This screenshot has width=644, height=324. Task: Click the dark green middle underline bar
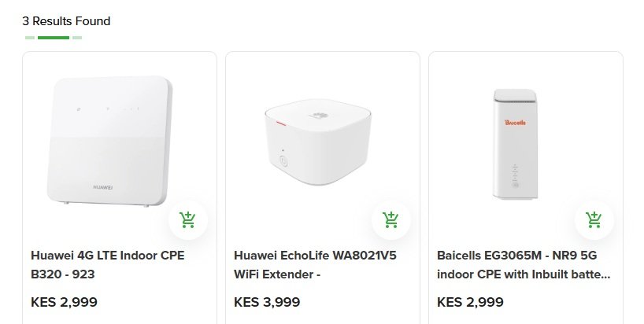point(54,38)
